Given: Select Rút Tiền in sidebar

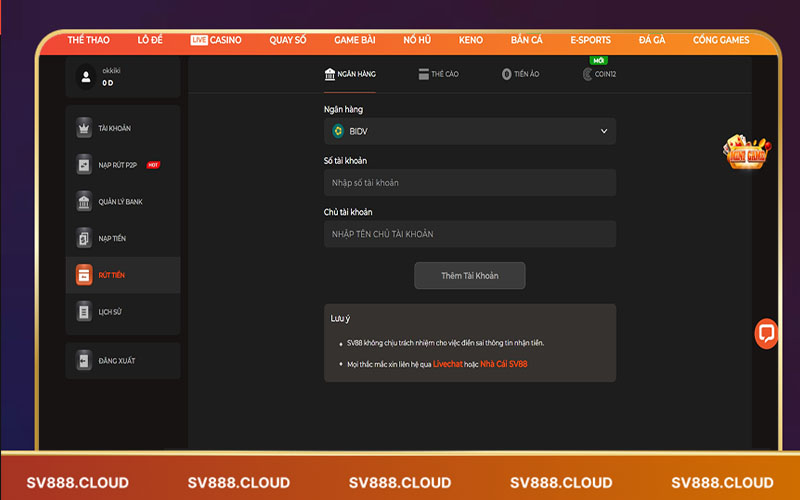Looking at the screenshot, I should tap(123, 275).
